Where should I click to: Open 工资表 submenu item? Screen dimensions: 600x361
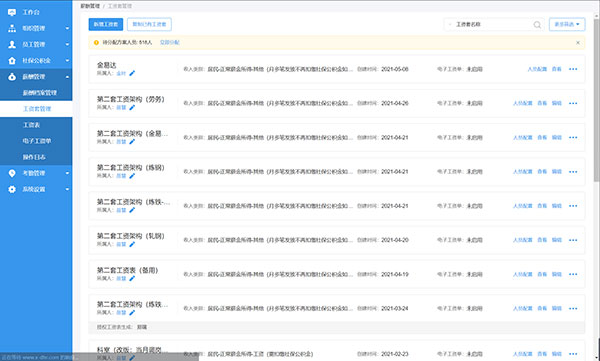click(31, 125)
